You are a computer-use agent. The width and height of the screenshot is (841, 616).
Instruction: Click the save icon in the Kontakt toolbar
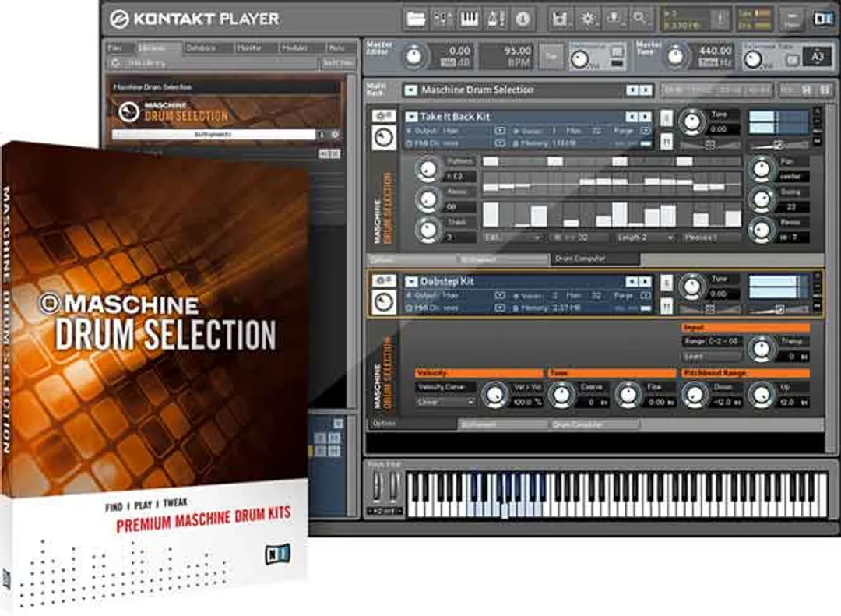(561, 17)
